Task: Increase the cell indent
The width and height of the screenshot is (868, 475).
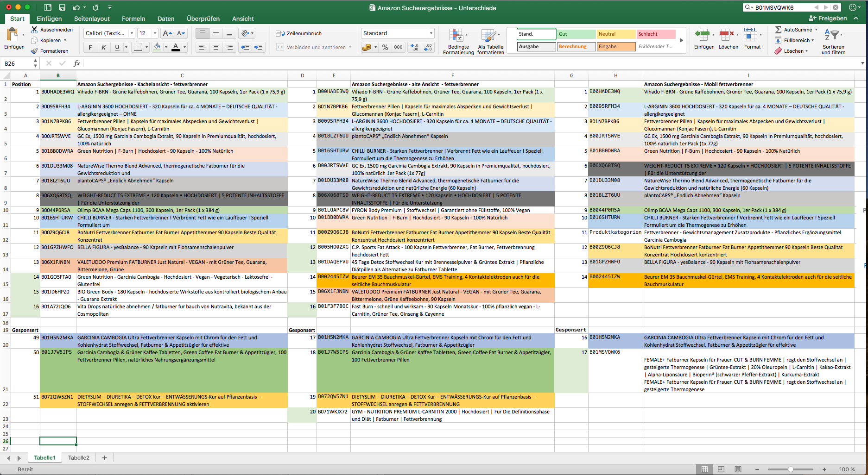Action: coord(258,47)
